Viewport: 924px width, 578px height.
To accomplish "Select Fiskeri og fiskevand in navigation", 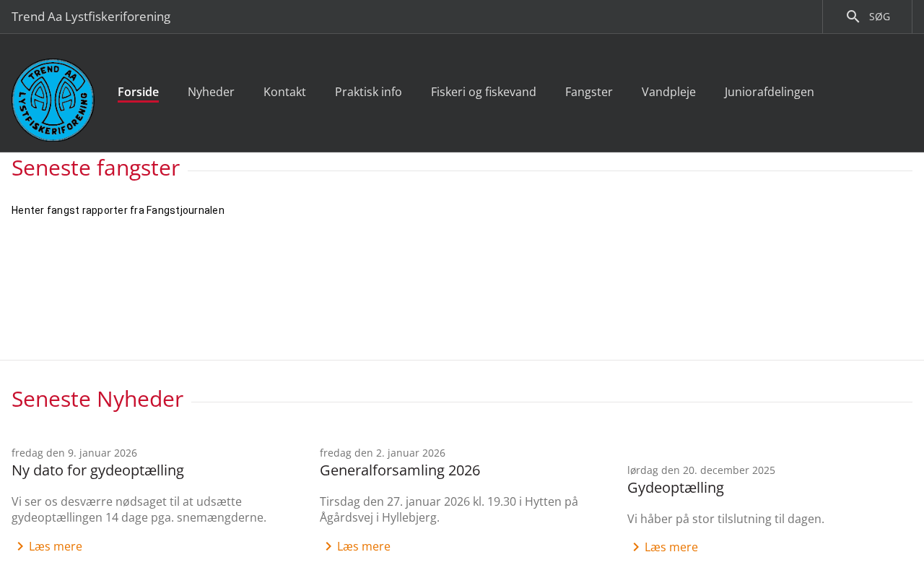I will (x=483, y=92).
